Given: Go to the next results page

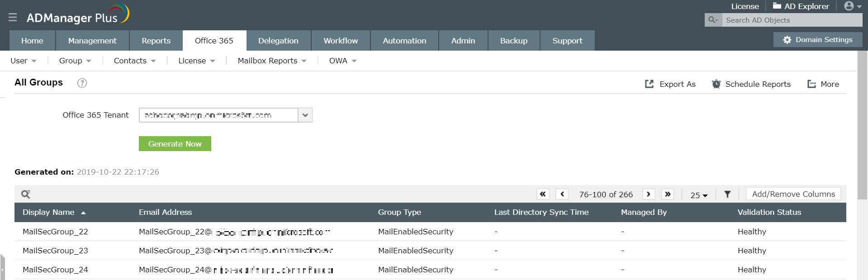Looking at the screenshot, I should pyautogui.click(x=649, y=194).
